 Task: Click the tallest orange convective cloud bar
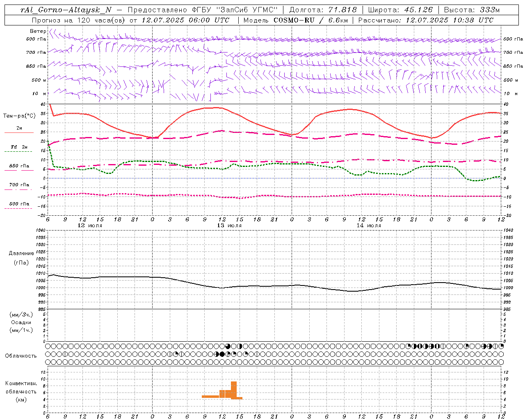tap(234, 390)
